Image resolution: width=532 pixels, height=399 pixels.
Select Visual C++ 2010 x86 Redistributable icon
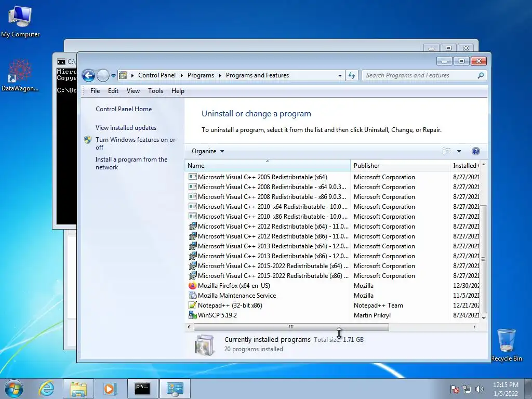click(x=192, y=216)
